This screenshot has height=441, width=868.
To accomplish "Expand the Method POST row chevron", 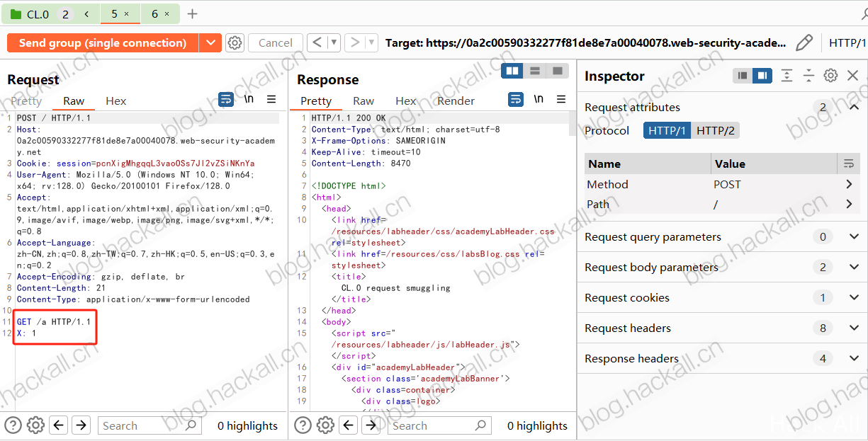I will click(x=849, y=184).
